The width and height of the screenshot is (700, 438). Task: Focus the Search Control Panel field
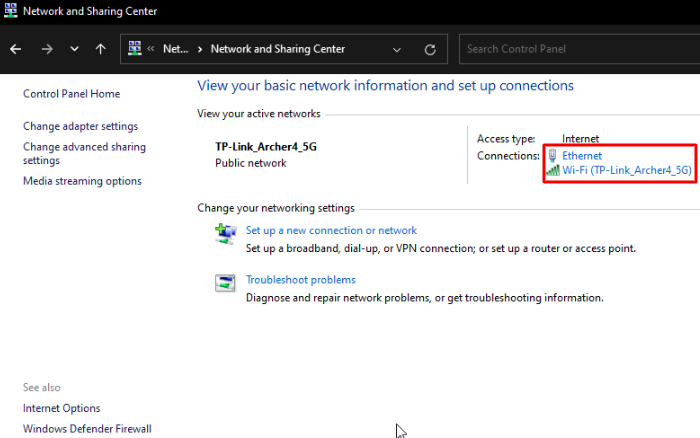[x=579, y=49]
